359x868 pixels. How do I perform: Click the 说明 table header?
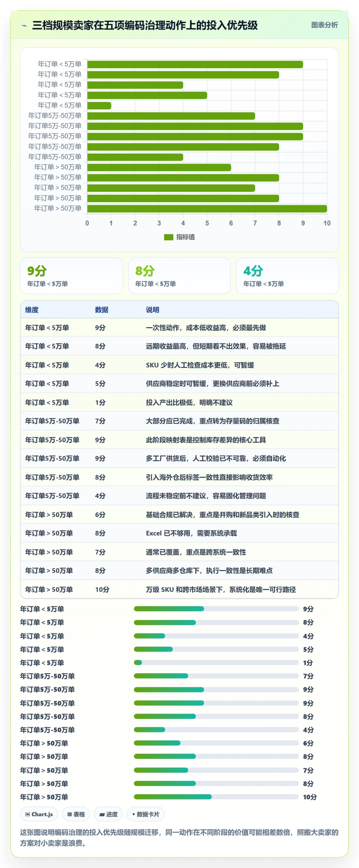[153, 310]
